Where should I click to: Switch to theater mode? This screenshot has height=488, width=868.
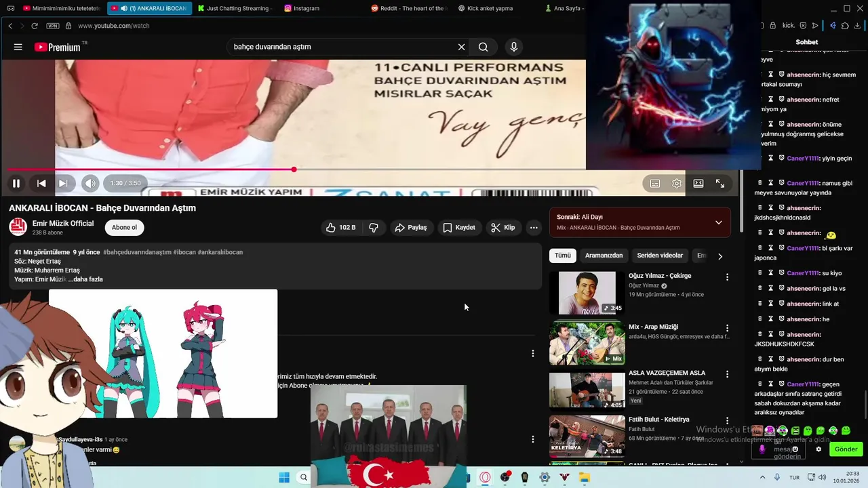click(x=698, y=183)
